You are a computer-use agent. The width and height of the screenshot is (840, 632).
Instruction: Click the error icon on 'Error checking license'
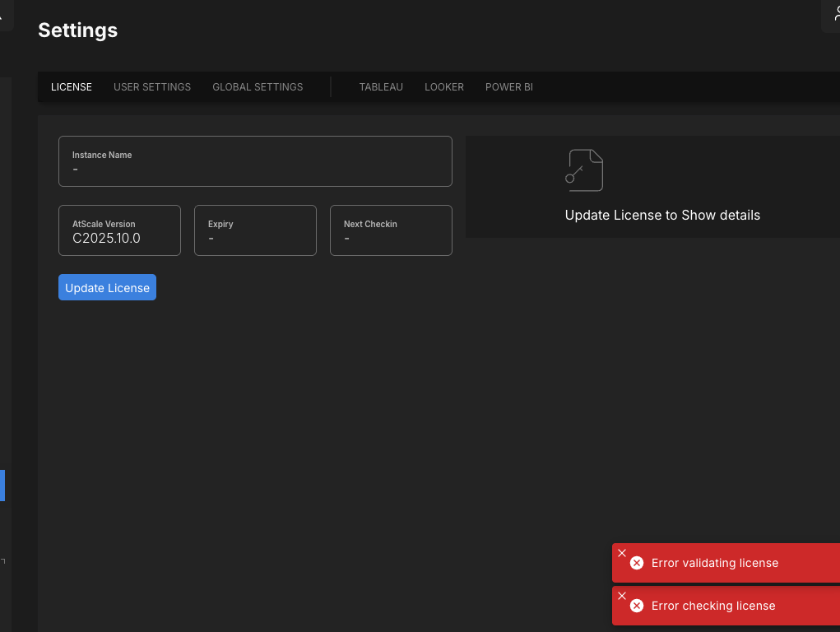tap(637, 606)
